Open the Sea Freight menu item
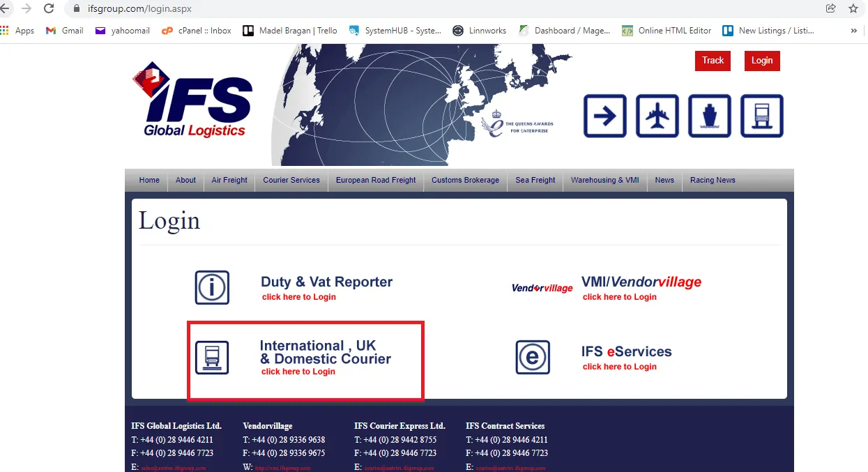This screenshot has width=868, height=472. click(535, 180)
